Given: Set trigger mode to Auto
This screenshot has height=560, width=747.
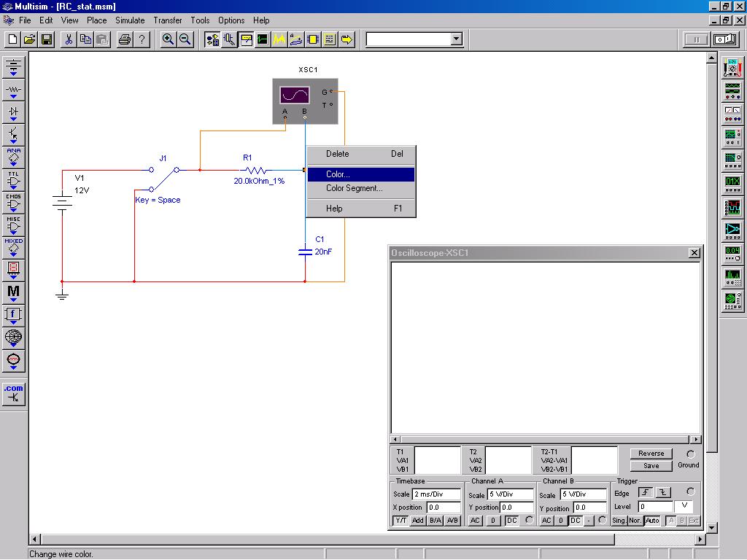Looking at the screenshot, I should pos(651,521).
